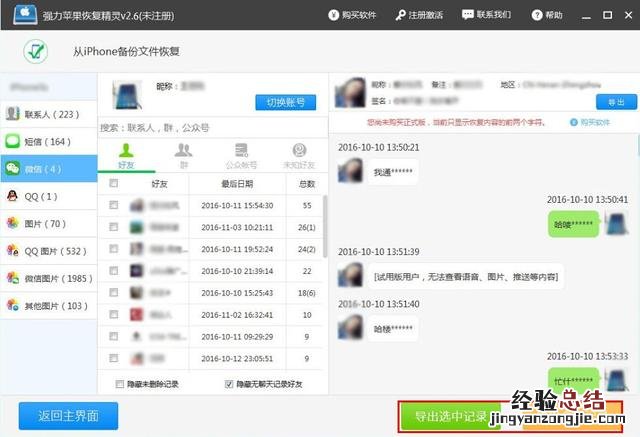Image resolution: width=640 pixels, height=437 pixels.
Task: Toggle the select-all checkbox in friend list header
Action: click(114, 184)
